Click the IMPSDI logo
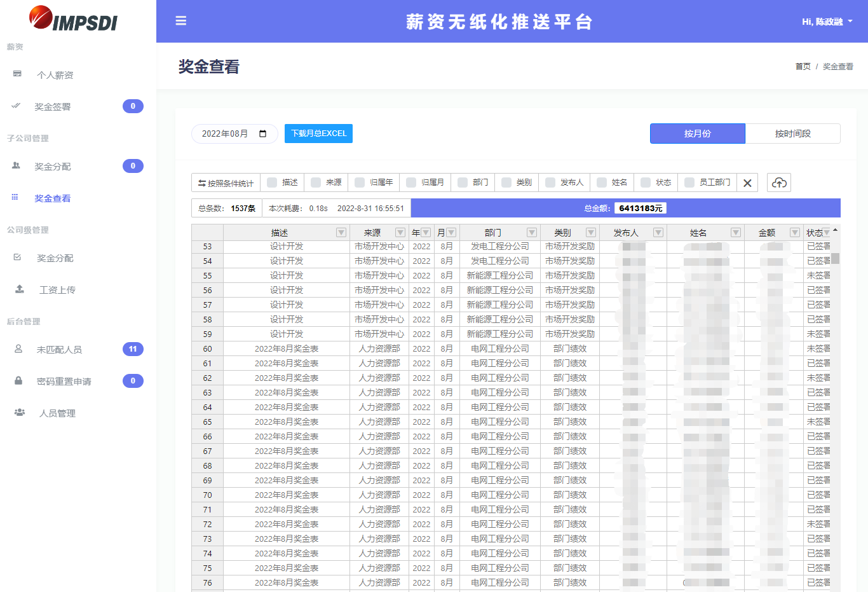The image size is (868, 592). (x=73, y=18)
